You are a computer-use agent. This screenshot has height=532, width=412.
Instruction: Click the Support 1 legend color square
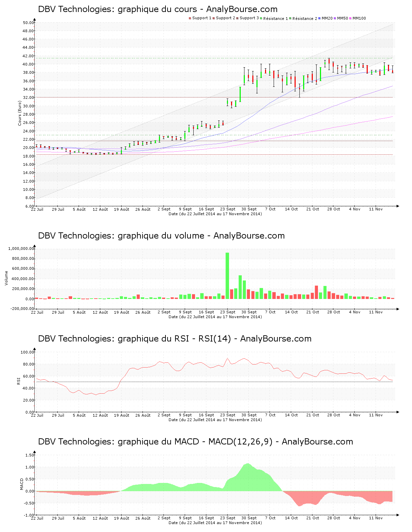(x=190, y=18)
